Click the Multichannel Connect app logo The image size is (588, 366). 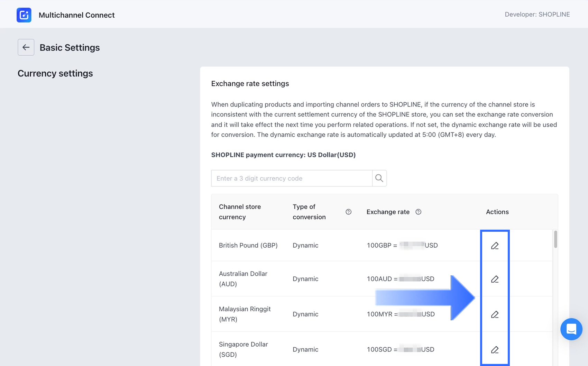[x=24, y=15]
